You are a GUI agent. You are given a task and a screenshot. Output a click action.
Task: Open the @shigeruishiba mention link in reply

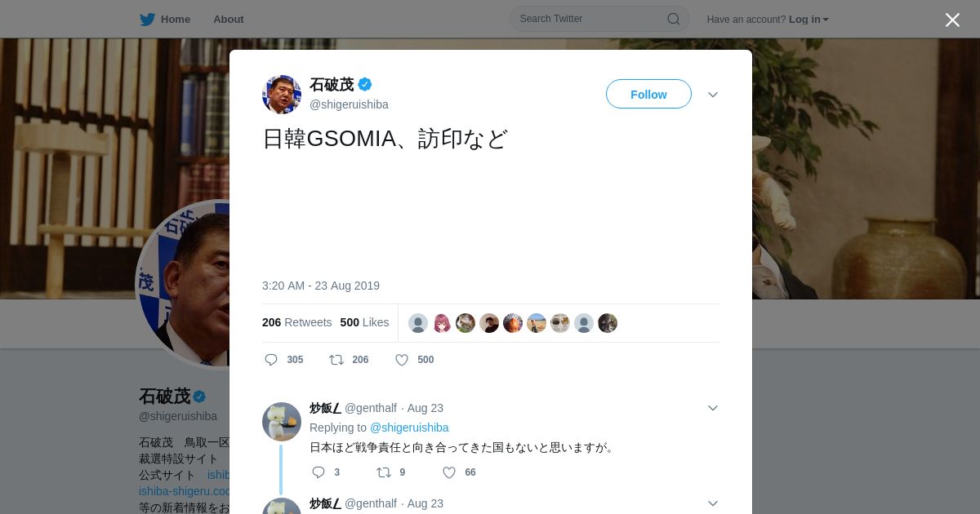409,428
